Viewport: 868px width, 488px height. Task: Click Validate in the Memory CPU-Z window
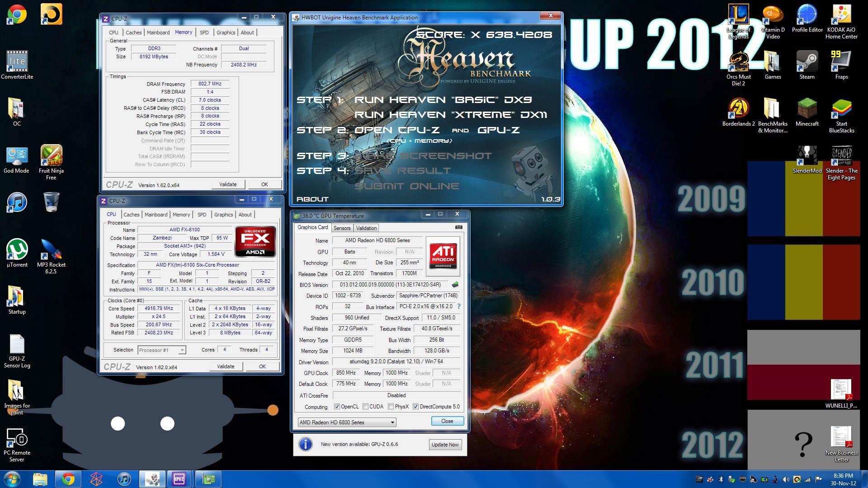[x=228, y=184]
